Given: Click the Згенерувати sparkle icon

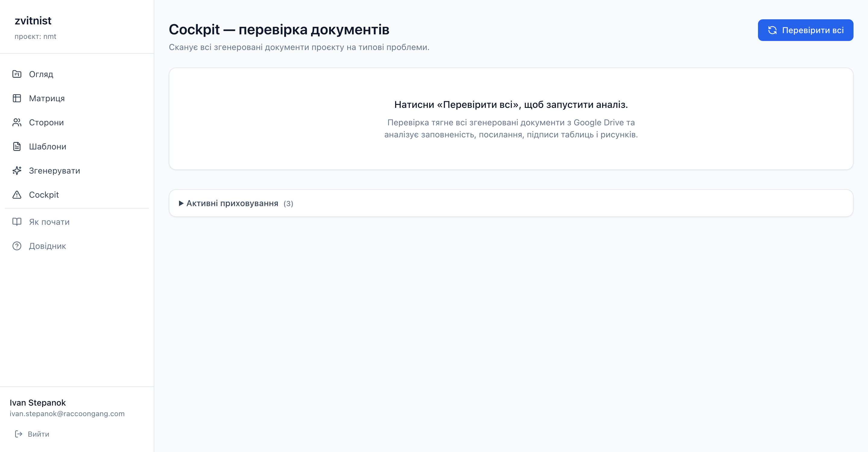Looking at the screenshot, I should pos(17,171).
